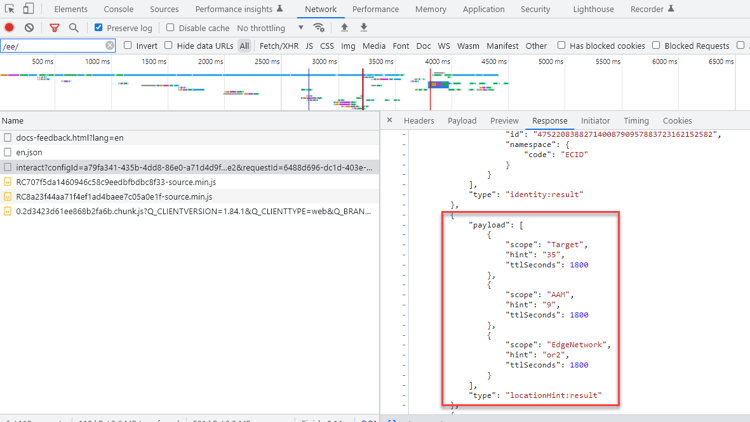This screenshot has height=422, width=750.
Task: Filter requests by Fetch/XHR type
Action: pos(278,46)
